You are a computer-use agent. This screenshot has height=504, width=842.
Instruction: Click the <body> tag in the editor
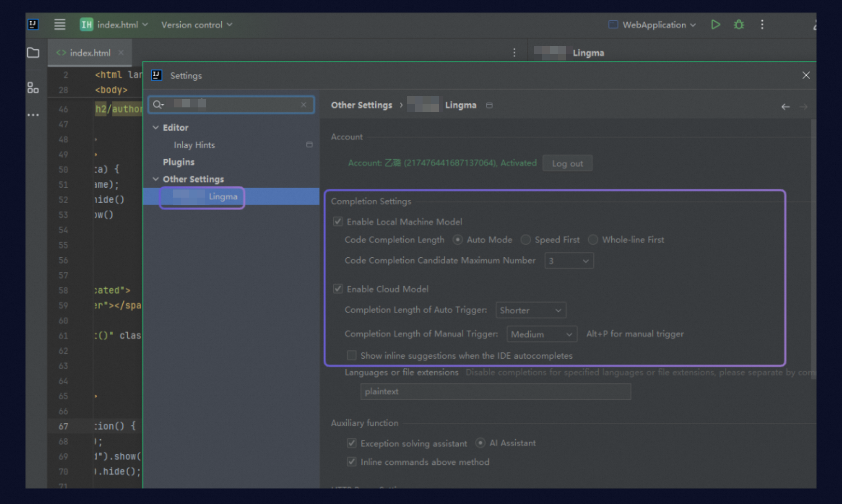click(111, 90)
